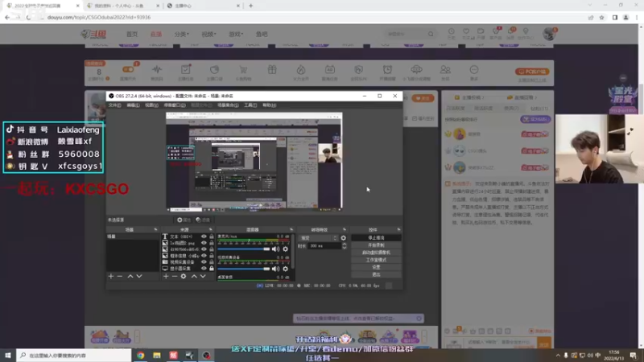
Task: Hide the 视频采集设备 source with eye icon
Action: pos(204,262)
